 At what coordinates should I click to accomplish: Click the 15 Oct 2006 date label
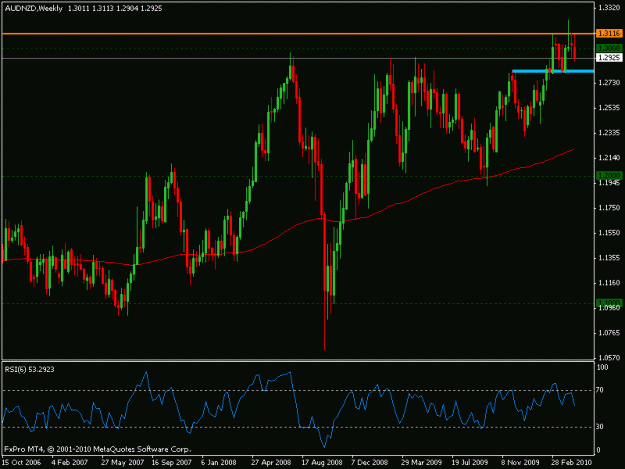(22, 463)
